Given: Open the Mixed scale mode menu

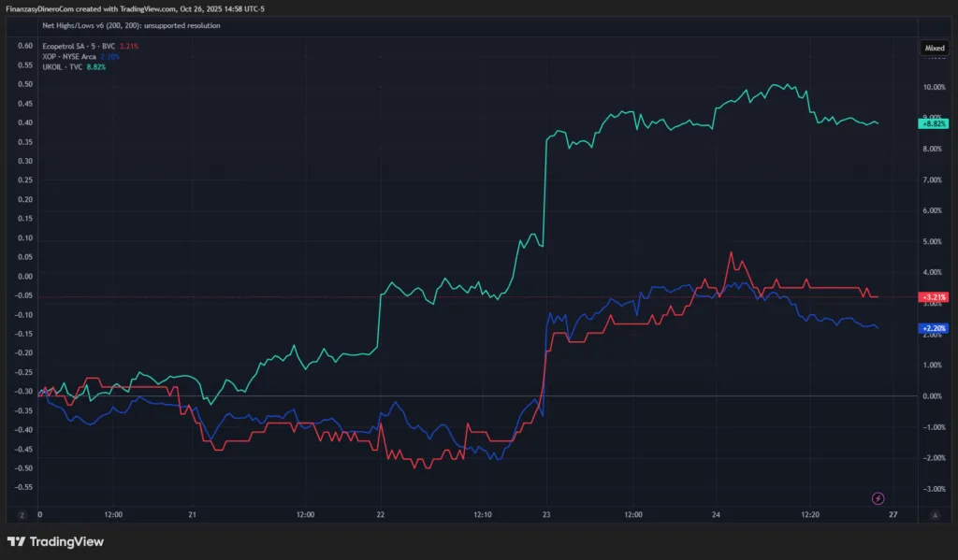Looking at the screenshot, I should point(935,47).
